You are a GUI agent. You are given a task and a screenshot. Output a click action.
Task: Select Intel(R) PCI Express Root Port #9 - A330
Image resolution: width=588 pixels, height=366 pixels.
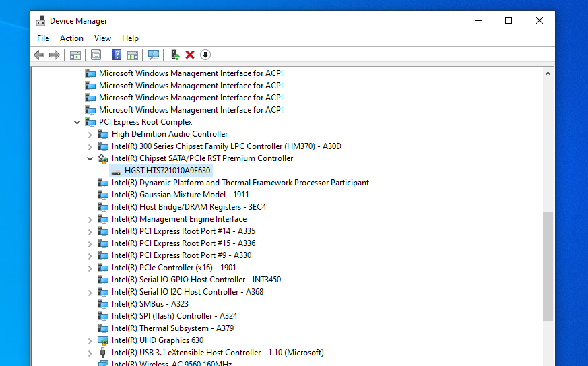click(x=181, y=255)
